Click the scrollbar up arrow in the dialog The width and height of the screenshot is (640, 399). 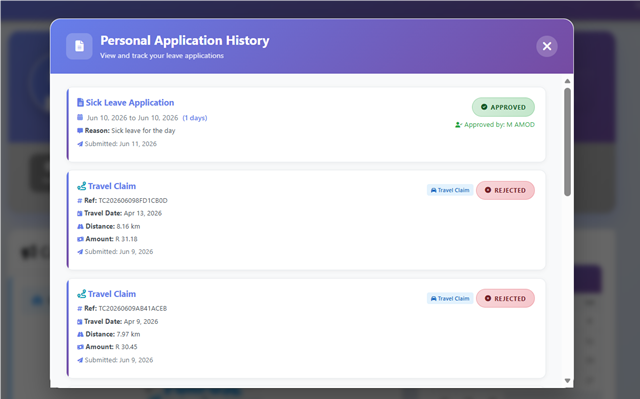567,81
